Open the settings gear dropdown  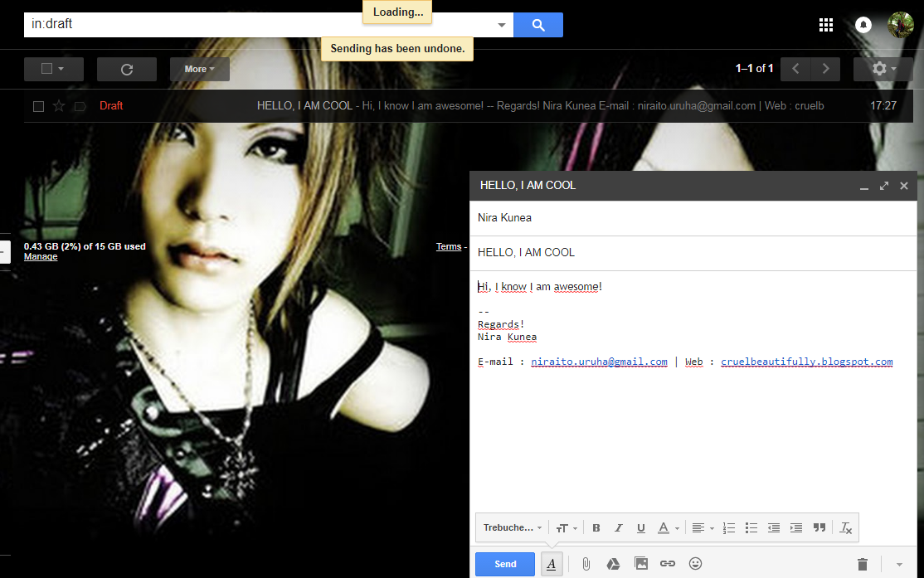pos(883,69)
